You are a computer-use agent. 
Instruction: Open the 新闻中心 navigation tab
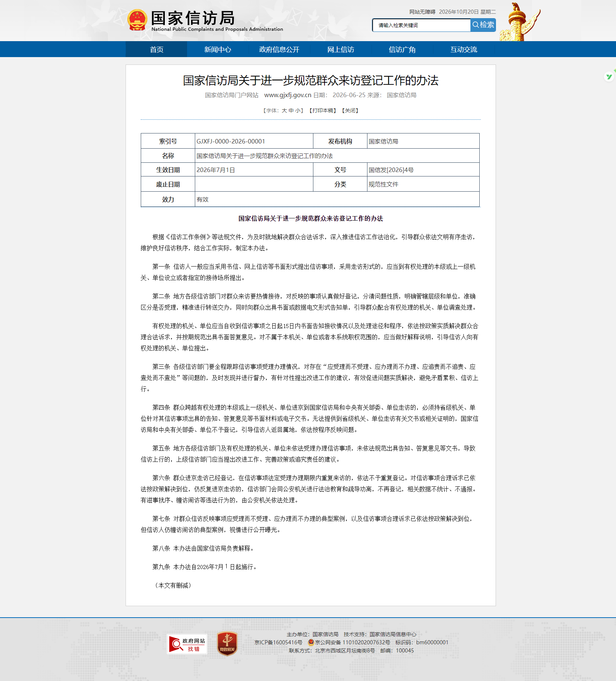point(218,49)
